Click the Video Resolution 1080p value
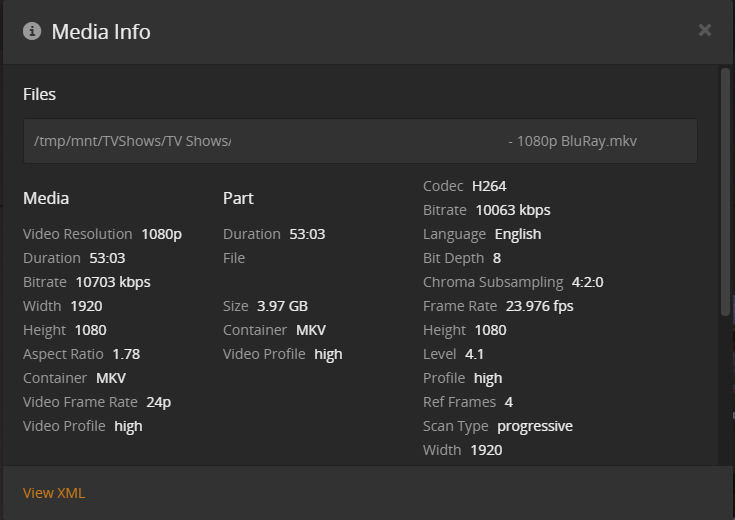735x520 pixels. [162, 234]
